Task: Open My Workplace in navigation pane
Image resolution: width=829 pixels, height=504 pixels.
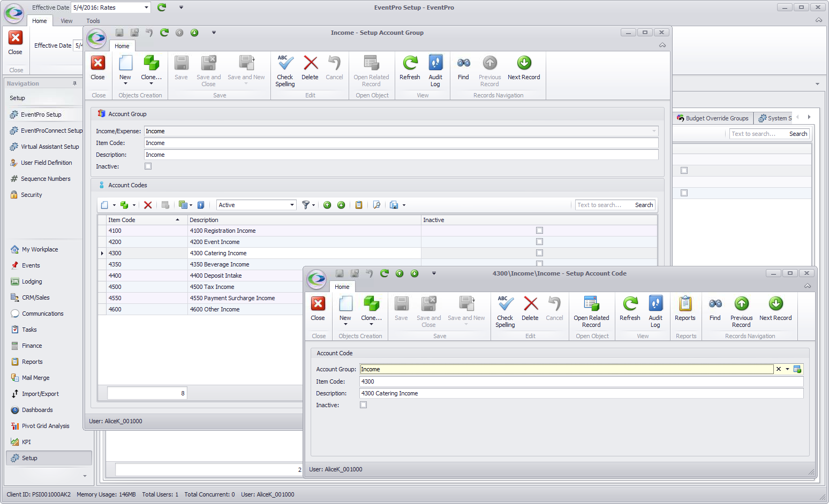Action: (x=40, y=249)
